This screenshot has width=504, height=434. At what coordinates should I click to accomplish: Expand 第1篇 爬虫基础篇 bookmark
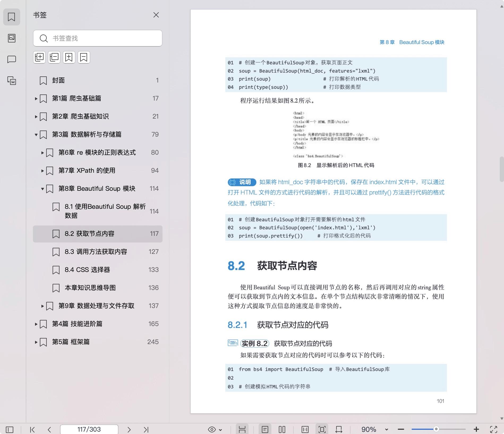(36, 99)
